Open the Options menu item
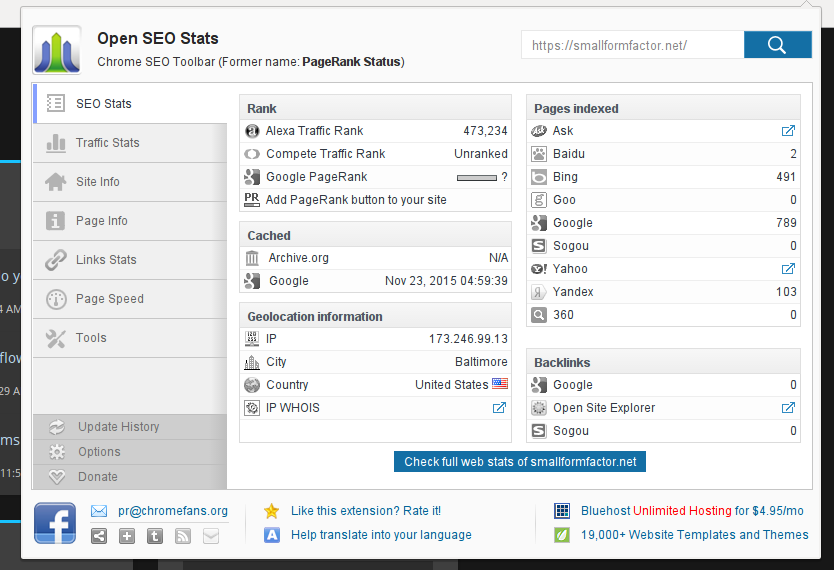This screenshot has height=570, width=834. pyautogui.click(x=130, y=452)
